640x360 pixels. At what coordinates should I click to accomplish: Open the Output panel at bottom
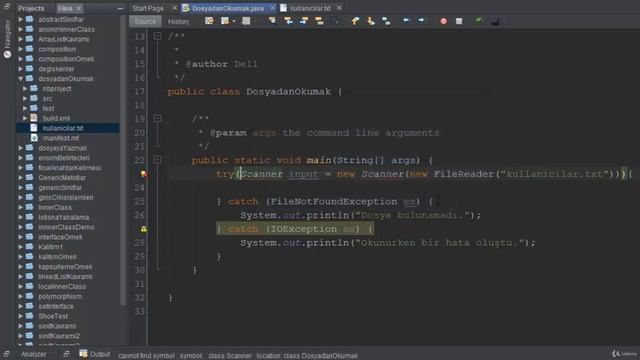click(95, 354)
